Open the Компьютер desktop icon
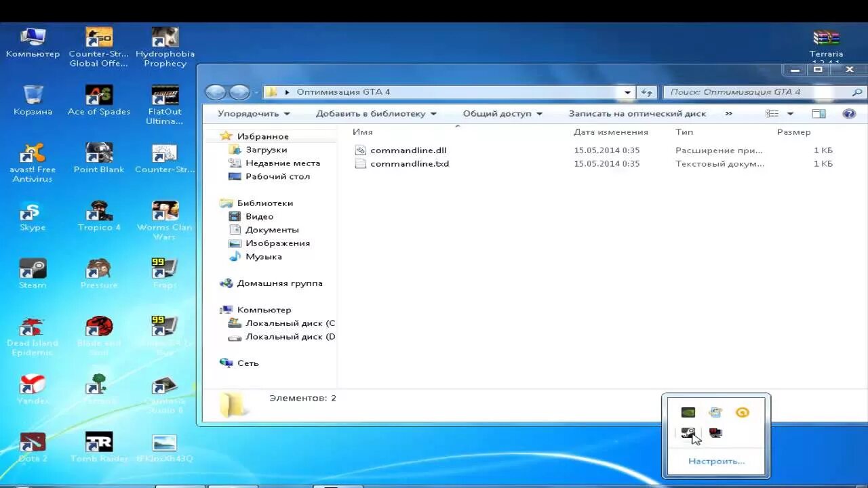Image resolution: width=868 pixels, height=488 pixels. 33,43
